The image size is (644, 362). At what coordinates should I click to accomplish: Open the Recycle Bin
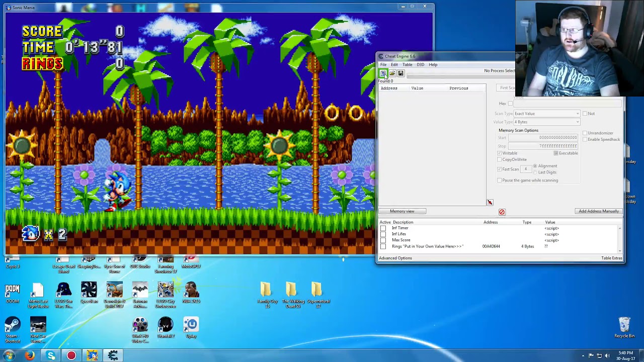[x=624, y=328]
